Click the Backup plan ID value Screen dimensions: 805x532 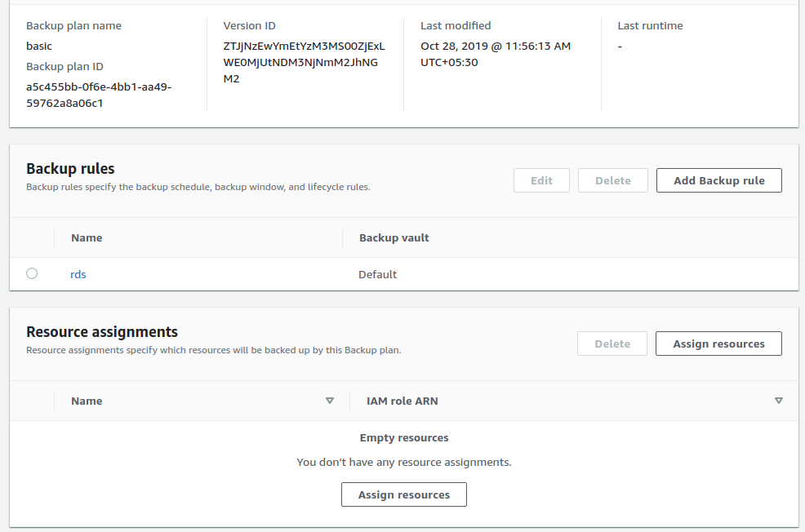point(99,95)
